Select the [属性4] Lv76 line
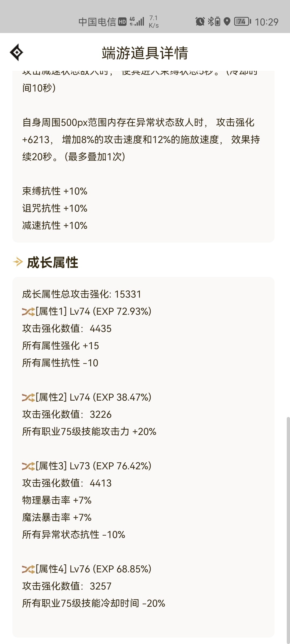290x644 pixels. coord(87,569)
